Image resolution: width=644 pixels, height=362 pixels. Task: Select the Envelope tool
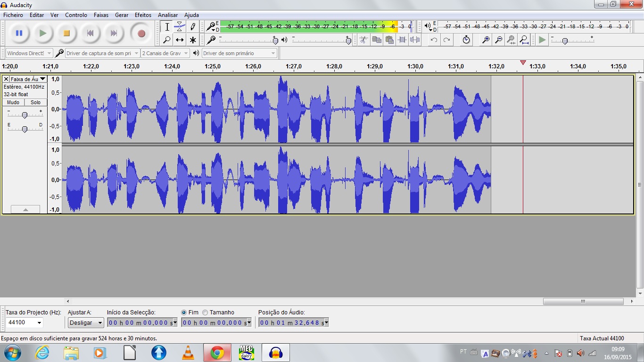pyautogui.click(x=180, y=26)
